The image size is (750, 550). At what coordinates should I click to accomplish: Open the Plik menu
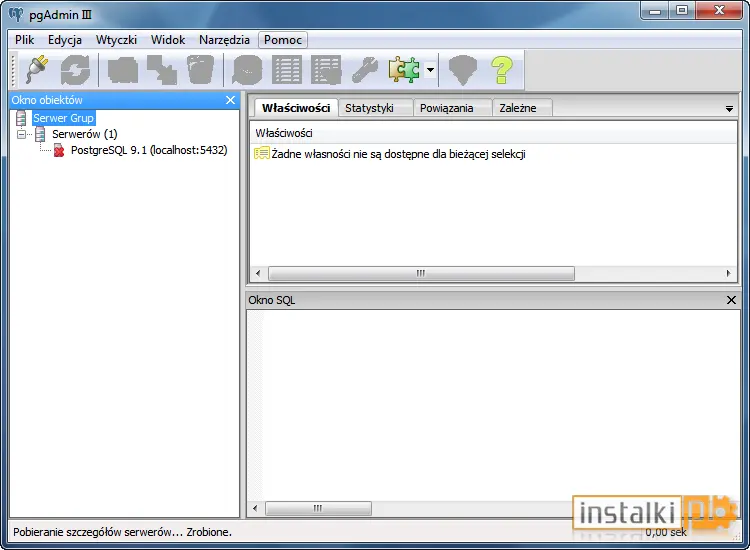(24, 40)
